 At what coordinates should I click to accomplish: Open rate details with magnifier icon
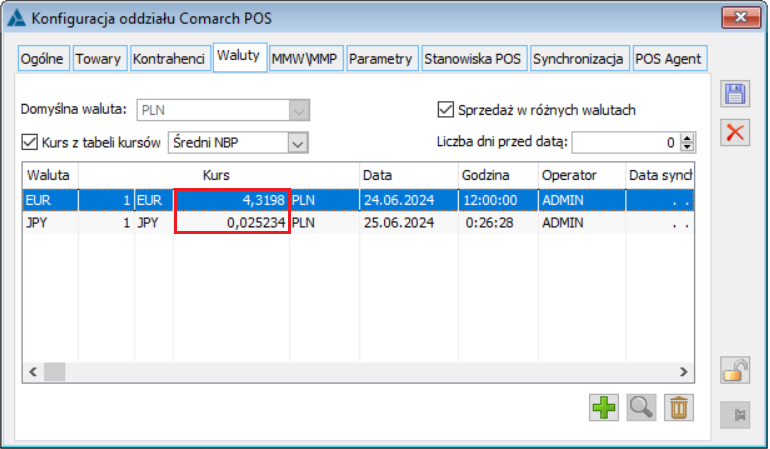641,407
